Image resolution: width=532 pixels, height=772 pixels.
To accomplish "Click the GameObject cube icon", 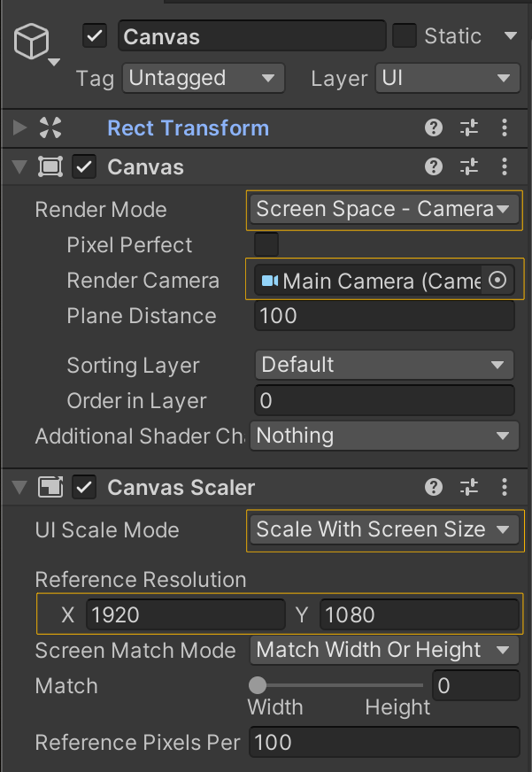I will (32, 42).
